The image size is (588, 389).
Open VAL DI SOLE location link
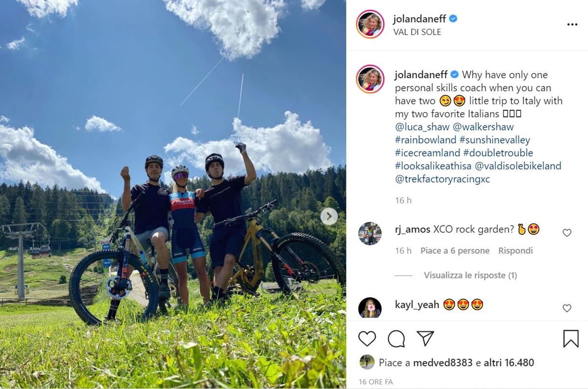tap(417, 32)
